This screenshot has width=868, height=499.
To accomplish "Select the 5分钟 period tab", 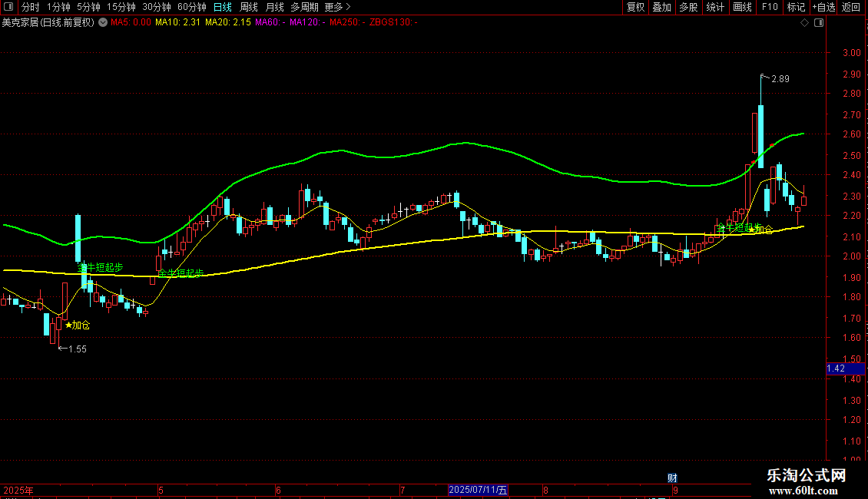I will (x=88, y=7).
